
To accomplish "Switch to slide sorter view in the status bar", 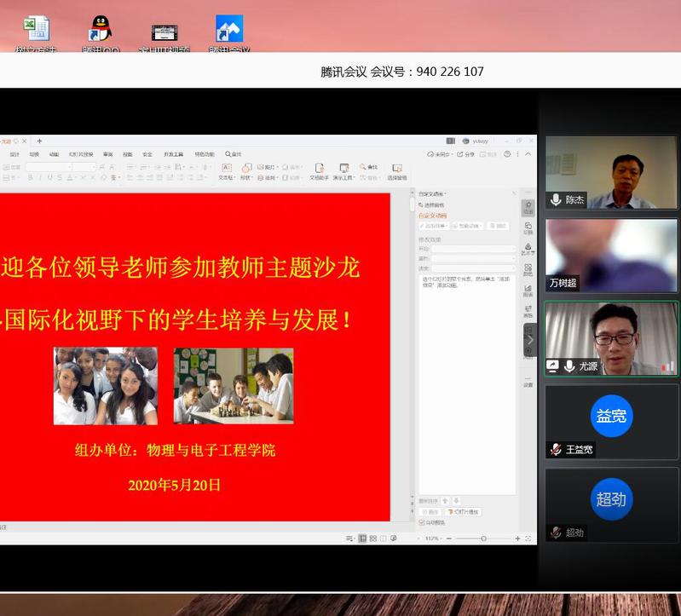I will point(372,538).
